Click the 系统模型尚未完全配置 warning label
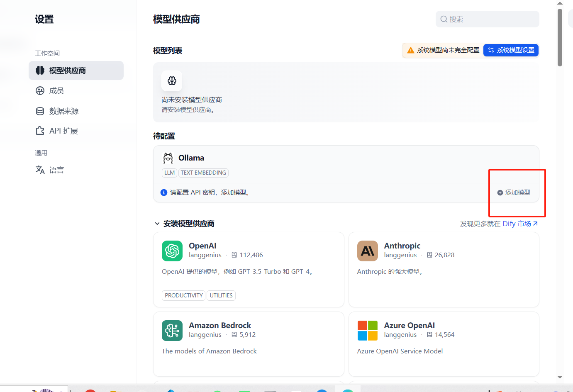Image resolution: width=573 pixels, height=392 pixels. point(448,50)
